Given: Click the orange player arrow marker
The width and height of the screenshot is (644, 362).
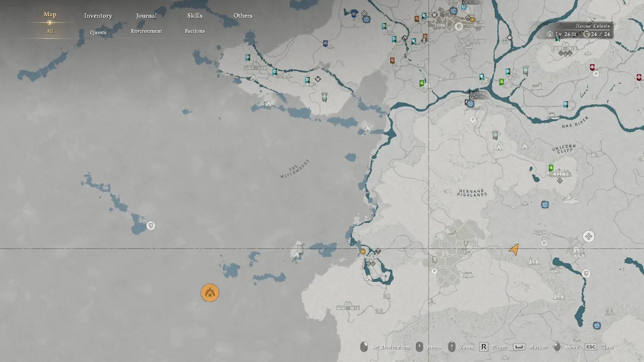Looking at the screenshot, I should point(514,249).
